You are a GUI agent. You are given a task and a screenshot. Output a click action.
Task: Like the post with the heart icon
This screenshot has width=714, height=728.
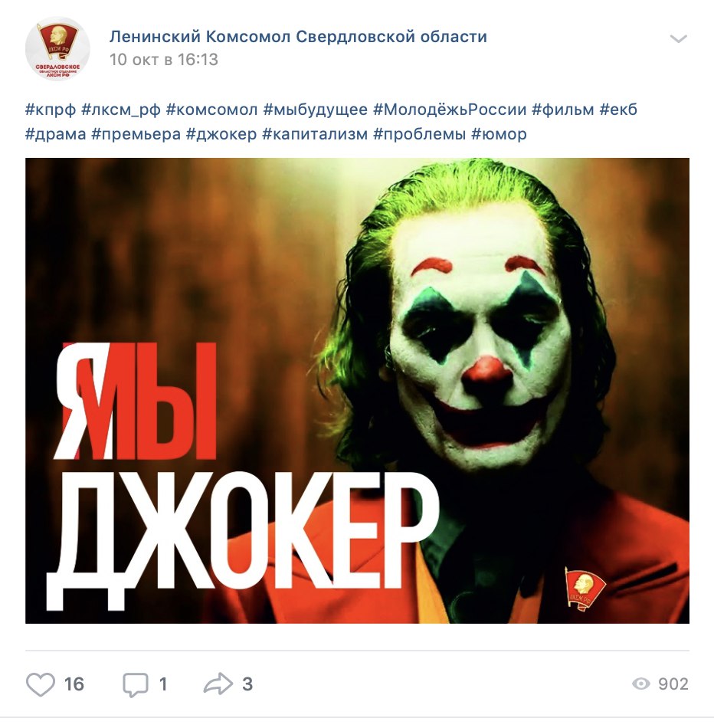(40, 684)
